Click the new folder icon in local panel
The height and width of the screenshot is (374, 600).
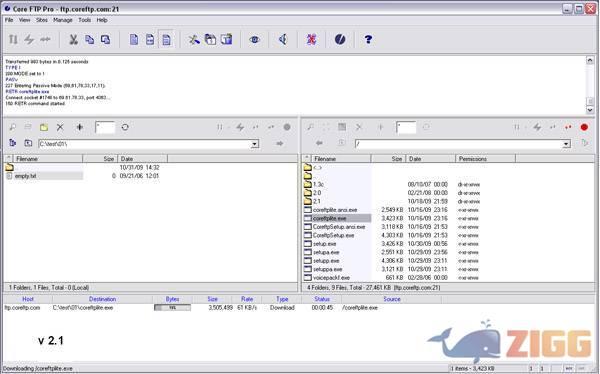(44, 127)
